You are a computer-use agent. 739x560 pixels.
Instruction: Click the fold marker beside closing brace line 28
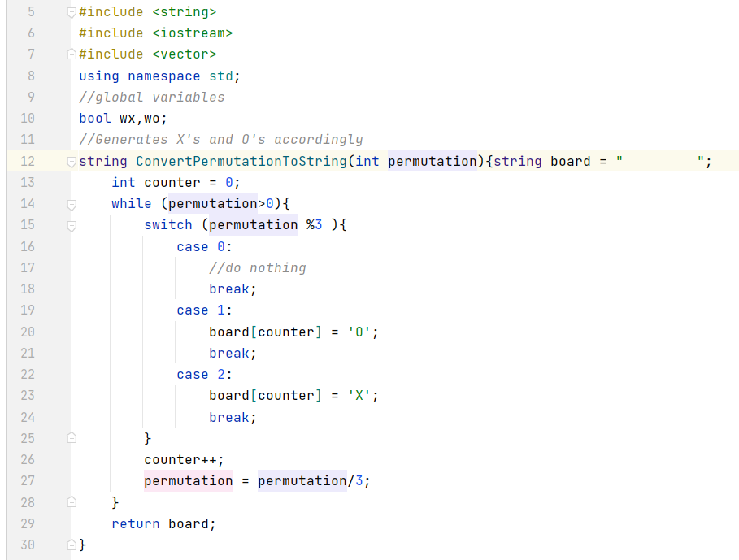[x=71, y=502]
